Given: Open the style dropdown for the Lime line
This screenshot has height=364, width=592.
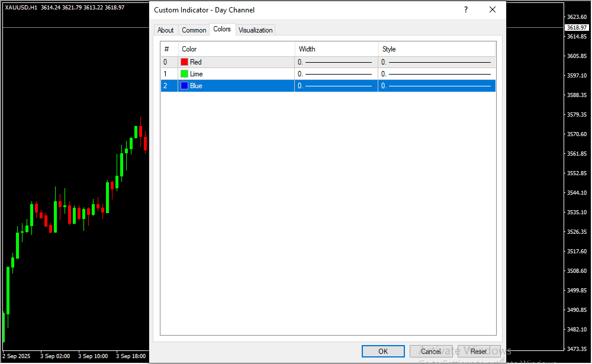Looking at the screenshot, I should (436, 74).
